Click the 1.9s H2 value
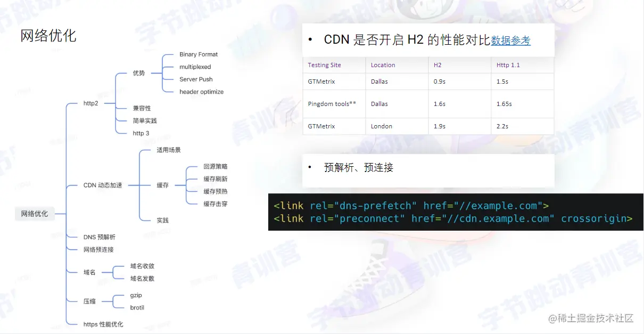 tap(440, 126)
